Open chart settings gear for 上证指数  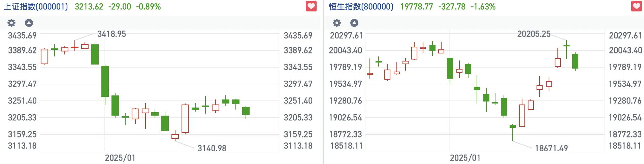[11, 23]
